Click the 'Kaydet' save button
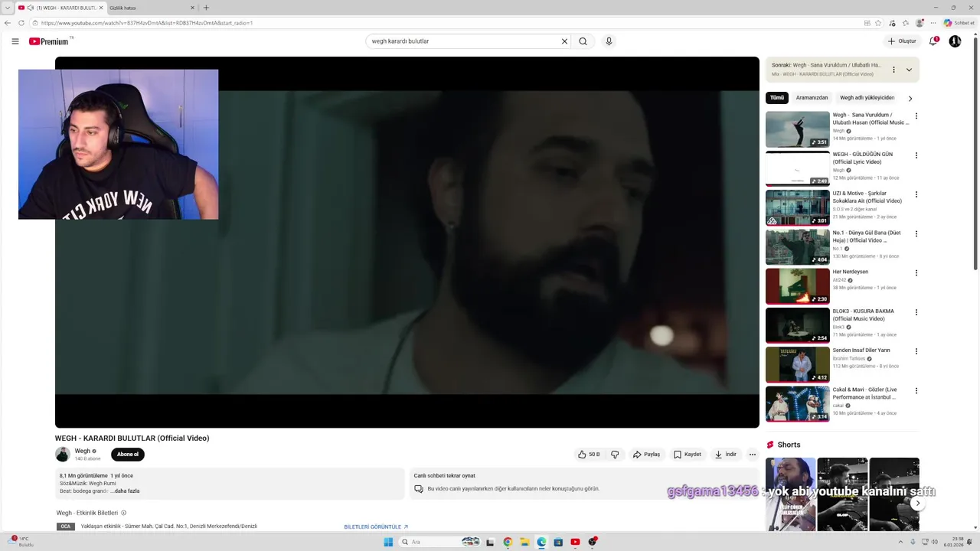 click(687, 455)
